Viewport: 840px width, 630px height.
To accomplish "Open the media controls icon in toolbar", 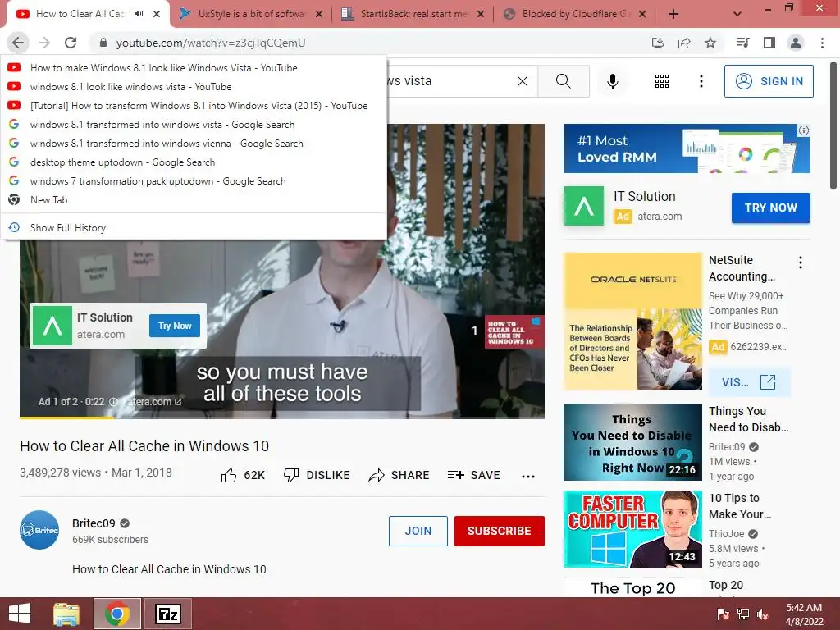I will [742, 43].
